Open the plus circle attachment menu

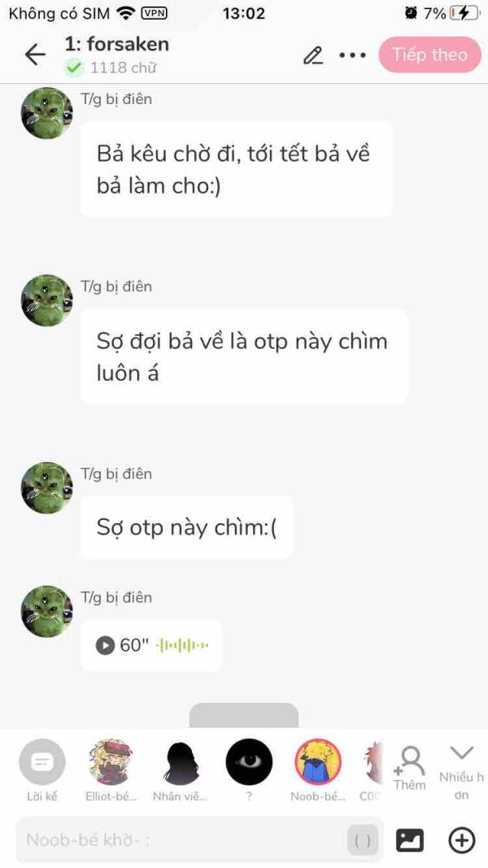[x=461, y=840]
